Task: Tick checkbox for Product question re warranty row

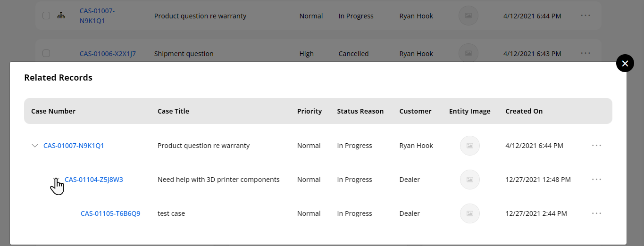Action: [46, 16]
